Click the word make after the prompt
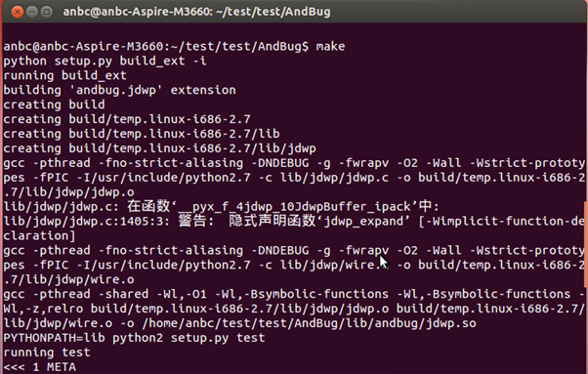Viewport: 588px width, 374px height. coord(330,47)
